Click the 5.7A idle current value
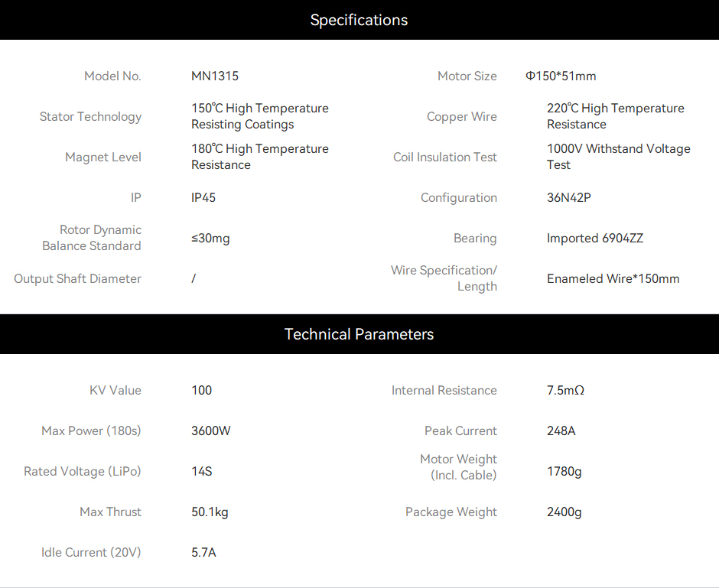 click(x=203, y=552)
